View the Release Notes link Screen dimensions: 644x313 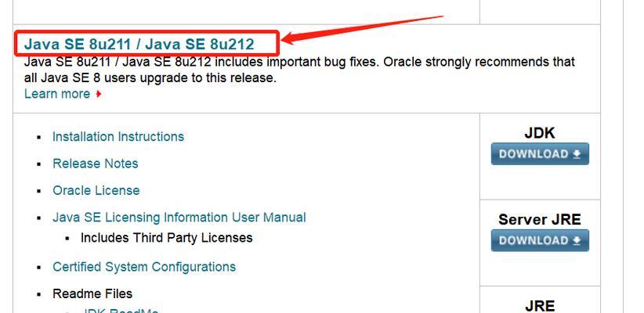tap(96, 164)
